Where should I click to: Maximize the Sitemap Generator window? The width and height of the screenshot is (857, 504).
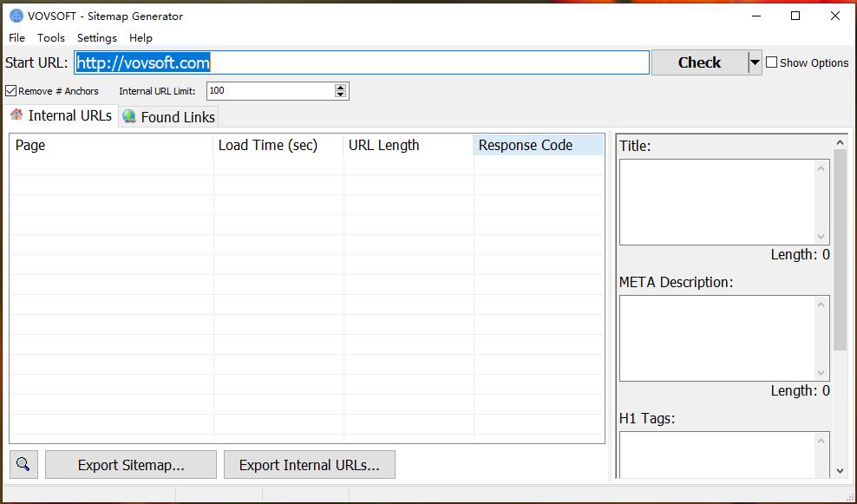[x=795, y=16]
